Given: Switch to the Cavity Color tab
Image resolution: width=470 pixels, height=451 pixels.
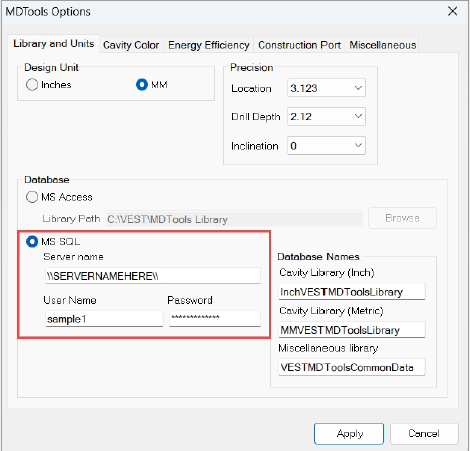Looking at the screenshot, I should (131, 45).
